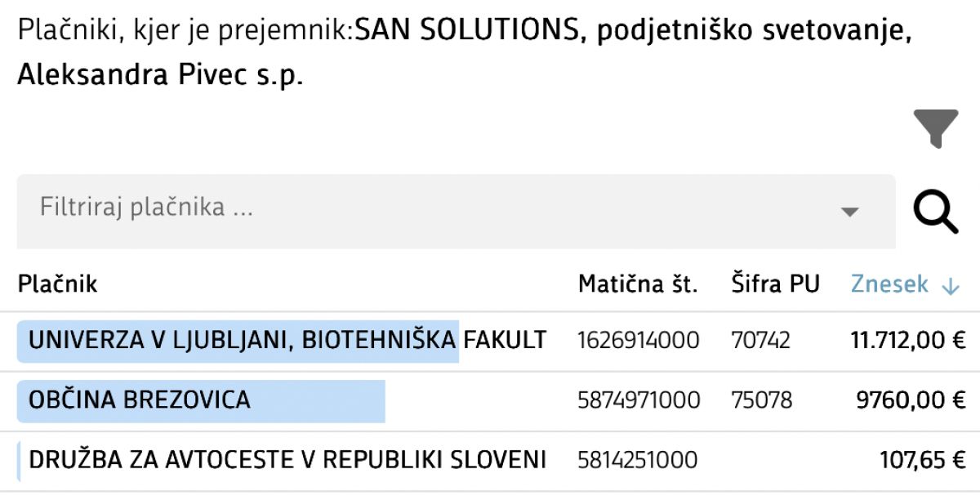Sort by the Znesek column header
The width and height of the screenshot is (980, 496).
(889, 284)
